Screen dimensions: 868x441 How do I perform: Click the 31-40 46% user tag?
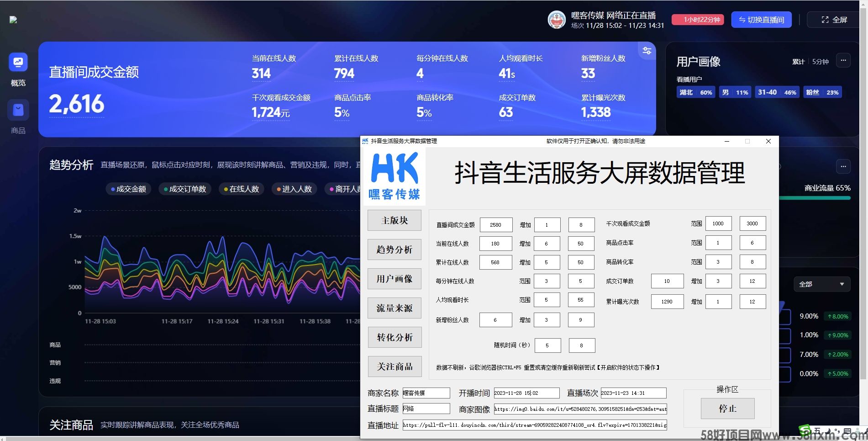(x=777, y=92)
